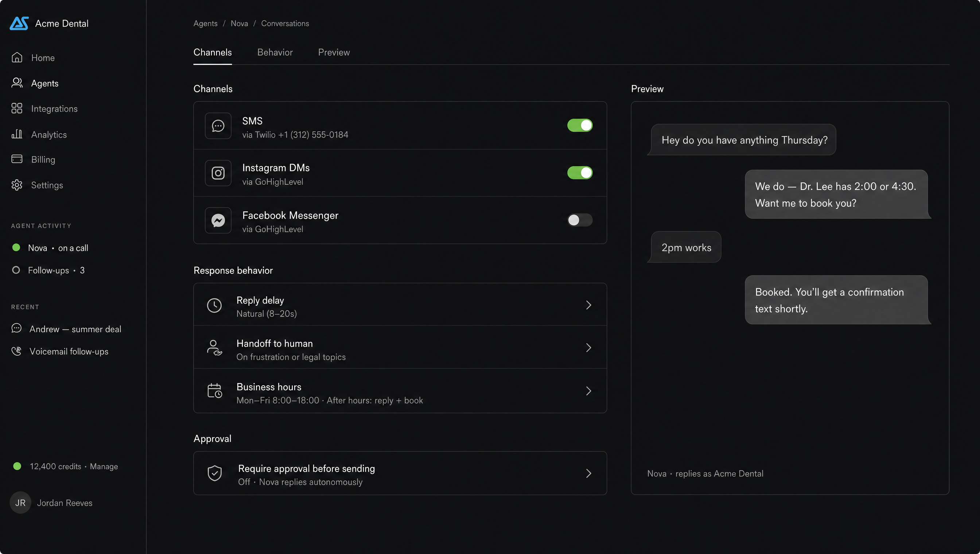Open Home via the house icon

tap(17, 58)
